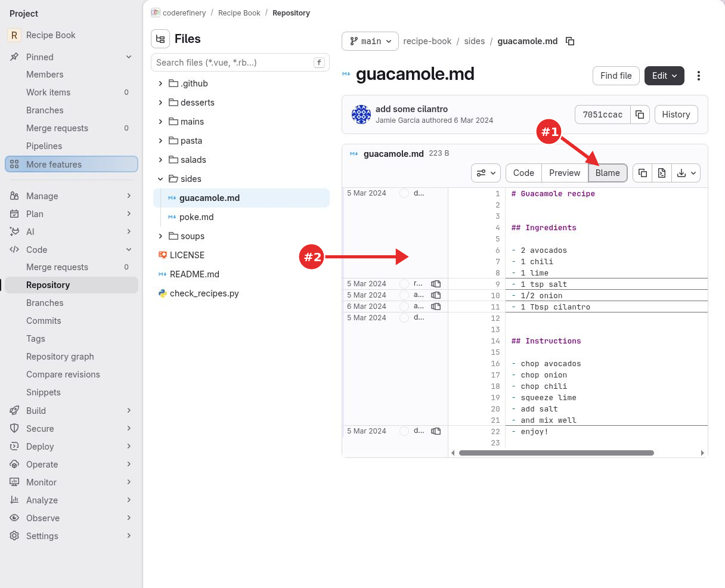Screen dimensions: 725x588
Task: Switch to Preview view
Action: 565,173
